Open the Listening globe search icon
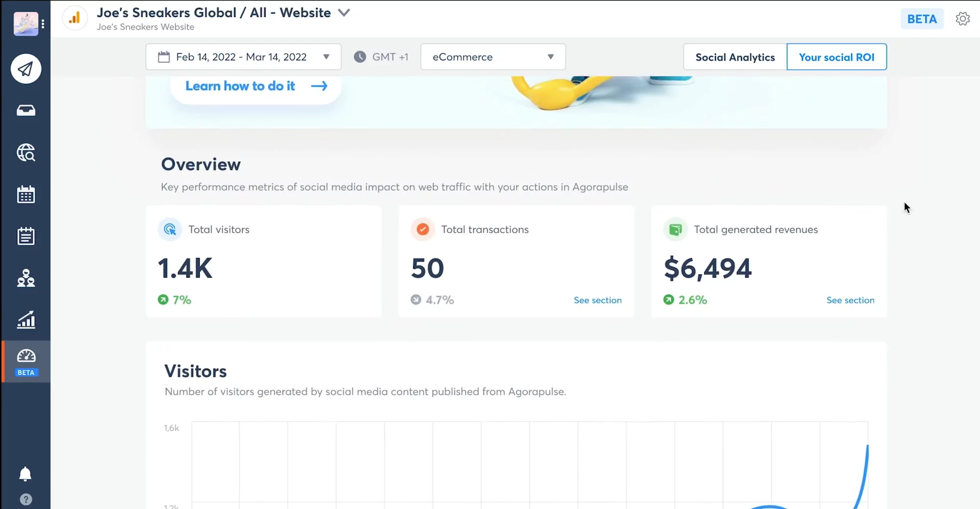Screen dimensions: 980x509 26,152
